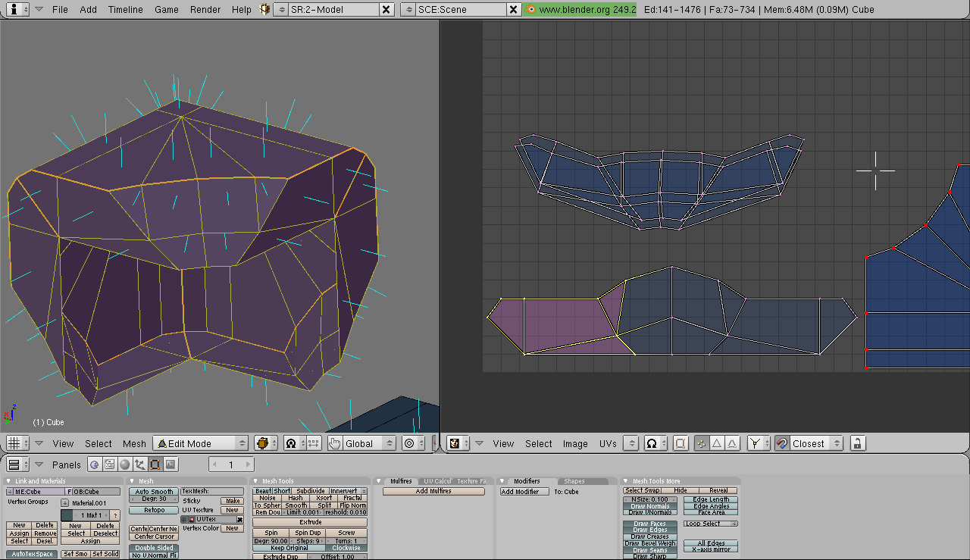Open the Timeline menu
The width and height of the screenshot is (970, 560).
[x=125, y=9]
